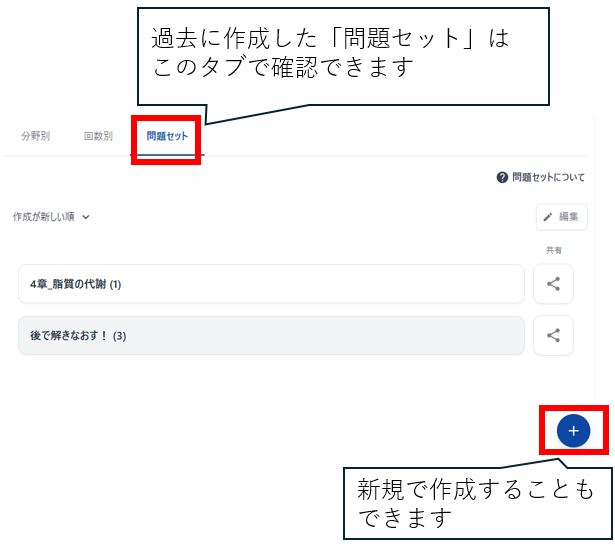Select the 問題セット tab
Viewport: 615px width, 552px height.
[x=167, y=136]
